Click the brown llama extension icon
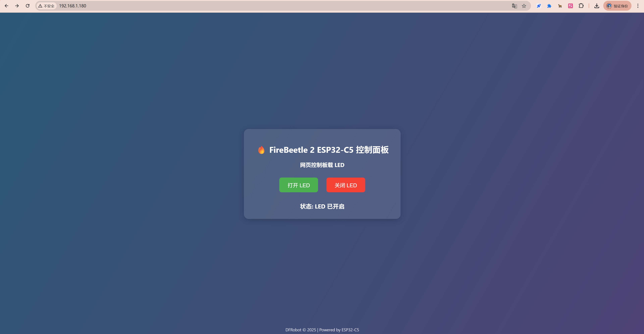Viewport: 644px width, 334px height. tap(560, 6)
